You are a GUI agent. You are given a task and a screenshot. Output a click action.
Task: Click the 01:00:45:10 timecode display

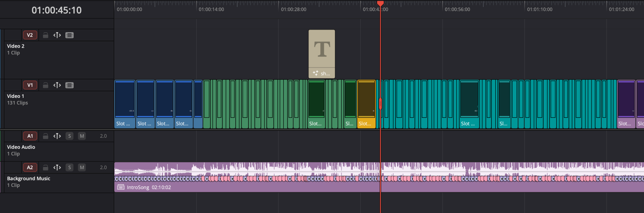[x=57, y=10]
